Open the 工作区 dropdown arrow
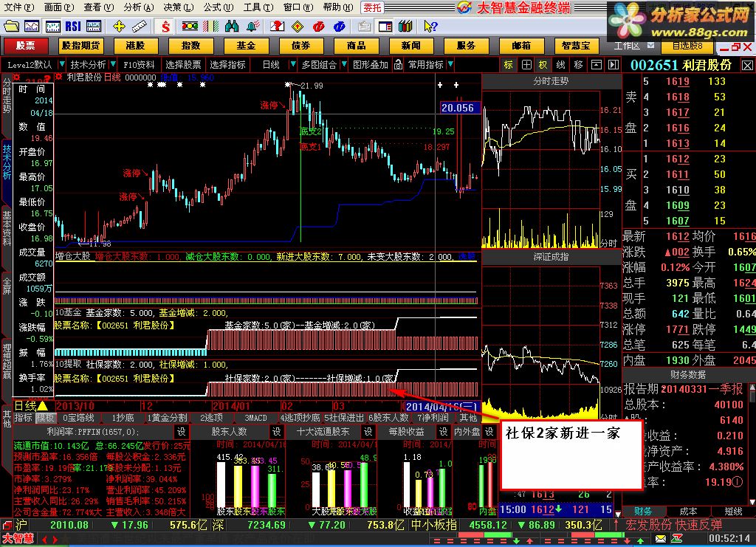The image size is (756, 547). (651, 46)
